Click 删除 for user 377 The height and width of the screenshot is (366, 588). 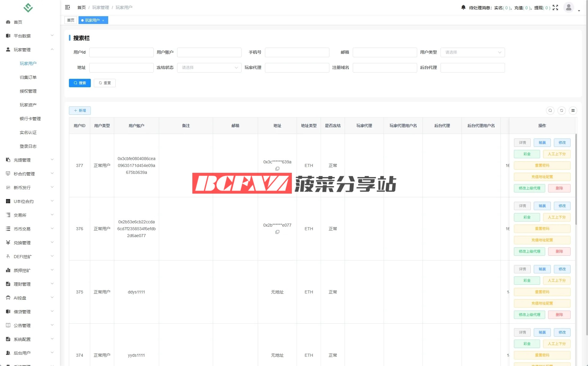click(x=559, y=188)
